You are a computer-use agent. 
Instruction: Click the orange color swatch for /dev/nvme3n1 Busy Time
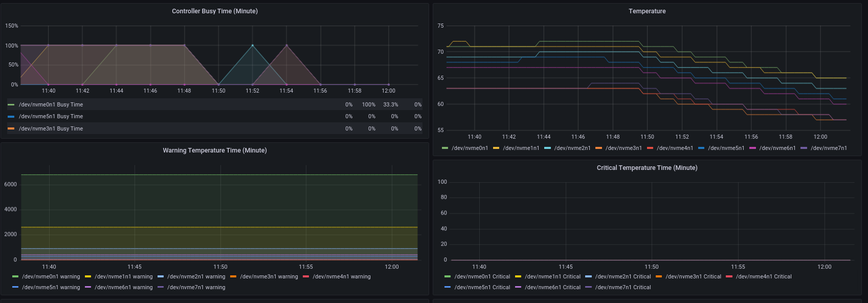(11, 129)
